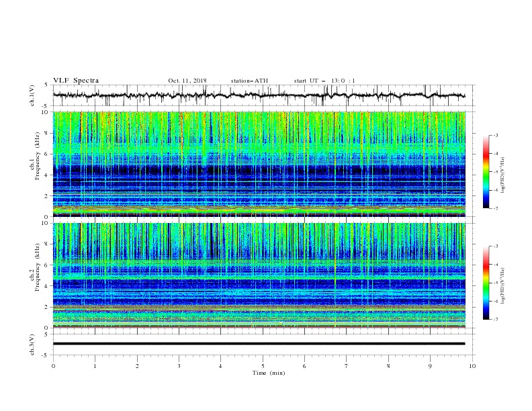Viewport: 532px width, 411px height.
Task: Click the ch.2 spectrogram panel
Action: (x=259, y=275)
